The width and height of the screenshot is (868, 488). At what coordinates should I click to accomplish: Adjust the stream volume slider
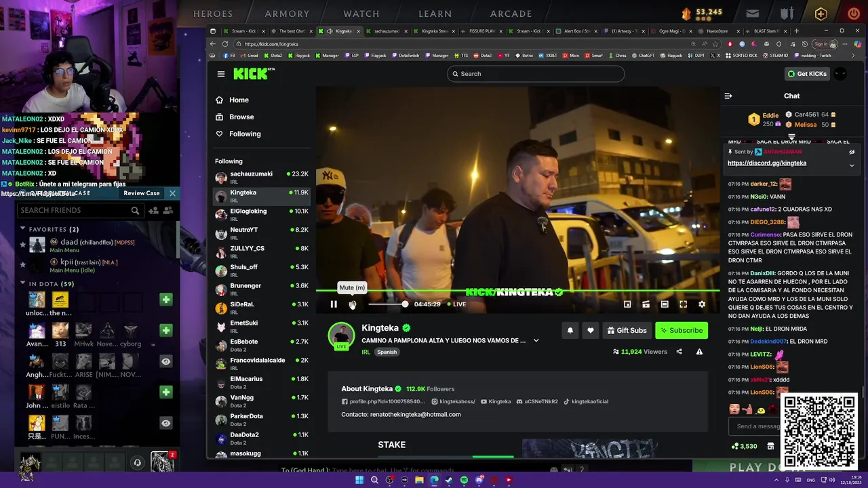[388, 304]
